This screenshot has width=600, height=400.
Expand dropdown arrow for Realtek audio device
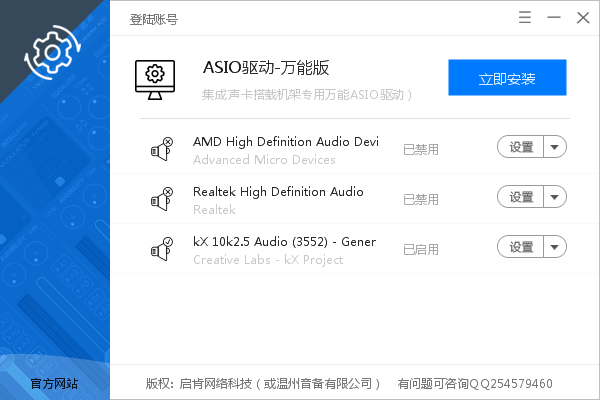[556, 197]
